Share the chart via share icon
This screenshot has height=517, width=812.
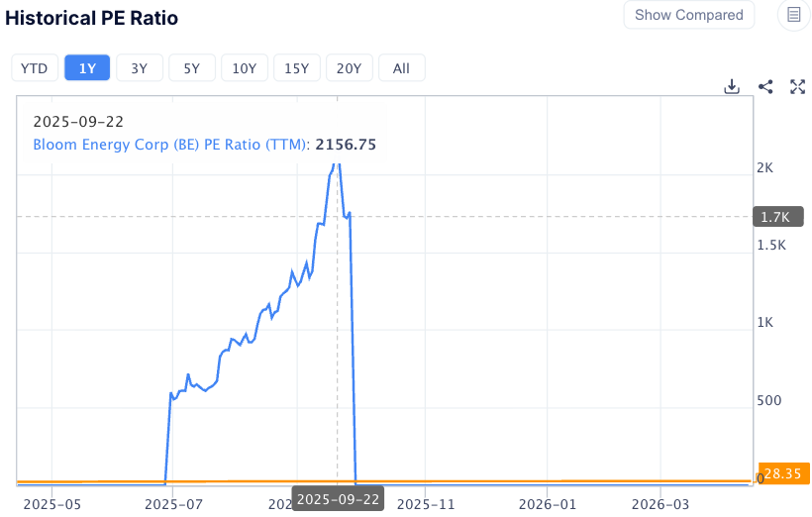coord(764,86)
